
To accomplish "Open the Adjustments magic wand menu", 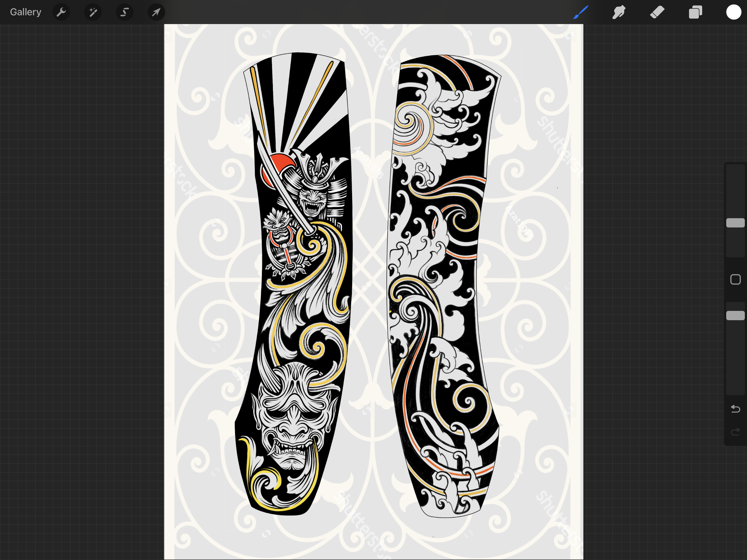I will point(93,13).
